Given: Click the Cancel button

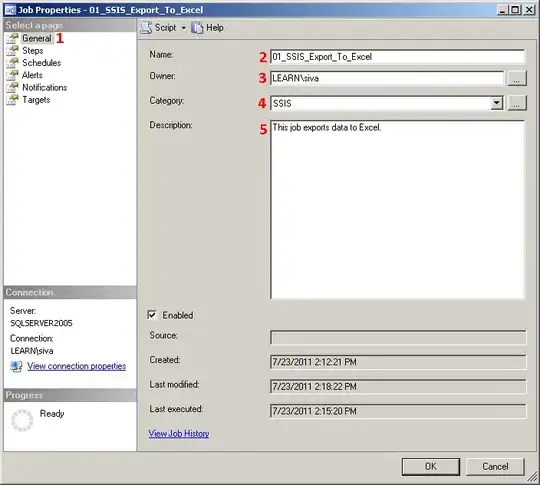Looking at the screenshot, I should (x=495, y=466).
